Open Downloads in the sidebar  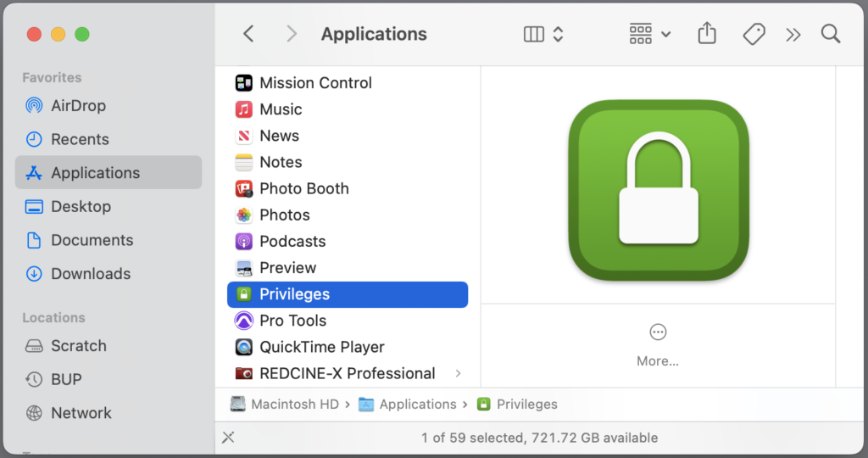[108, 274]
